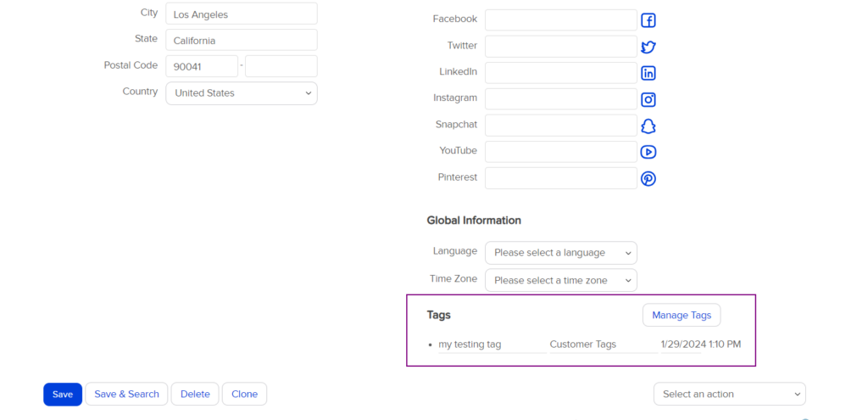The width and height of the screenshot is (868, 420).
Task: Click the LinkedIn input field
Action: click(x=561, y=73)
